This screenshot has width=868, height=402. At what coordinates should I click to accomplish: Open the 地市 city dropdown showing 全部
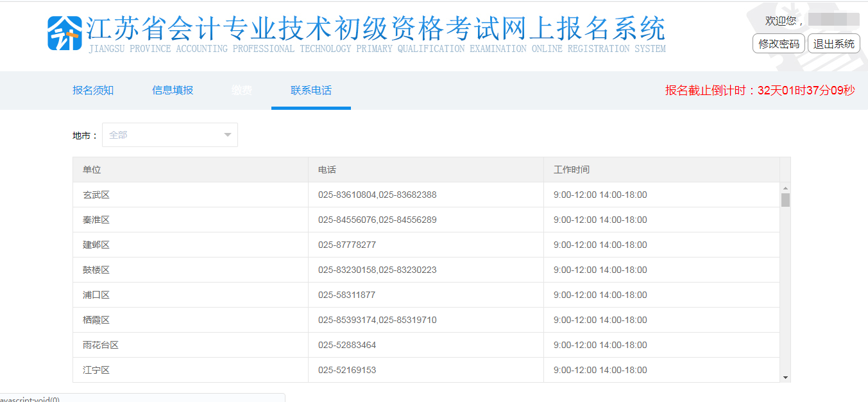click(170, 135)
